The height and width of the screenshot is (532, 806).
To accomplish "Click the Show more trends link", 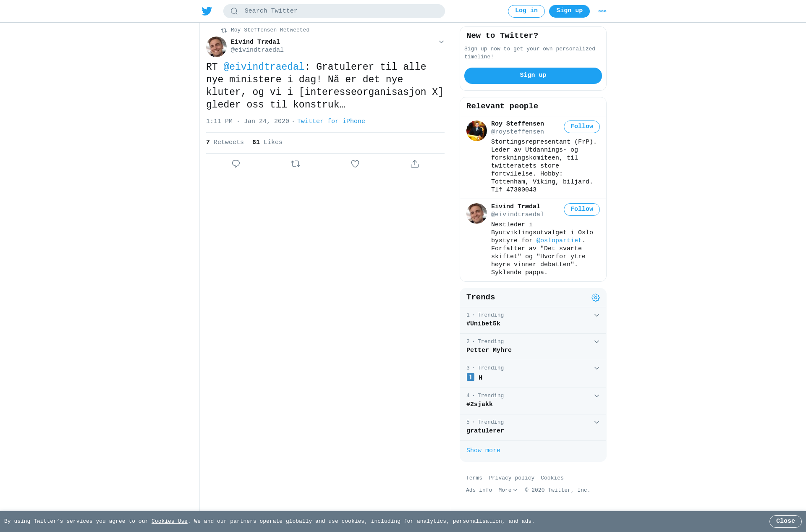I will (x=483, y=451).
